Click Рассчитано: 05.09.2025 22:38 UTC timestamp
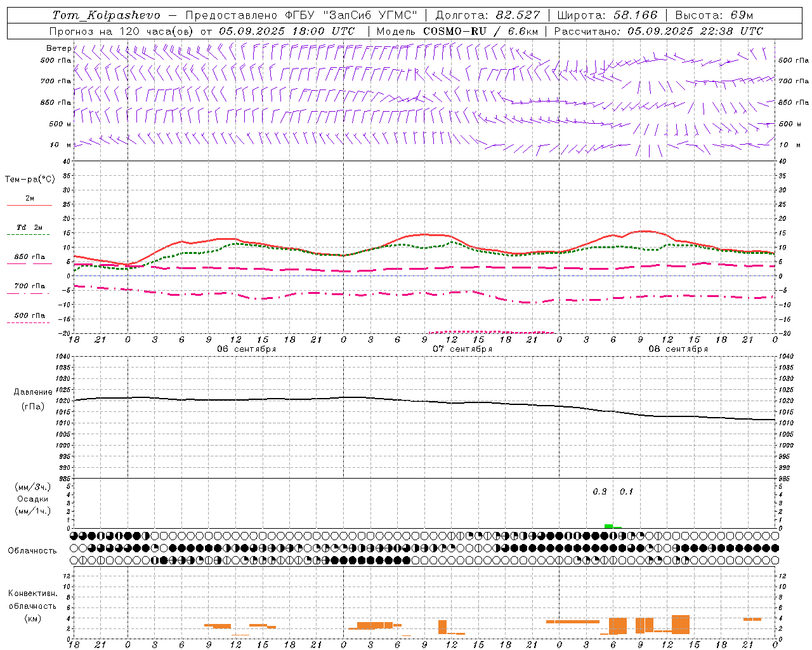Image resolution: width=812 pixels, height=650 pixels. coord(658,31)
